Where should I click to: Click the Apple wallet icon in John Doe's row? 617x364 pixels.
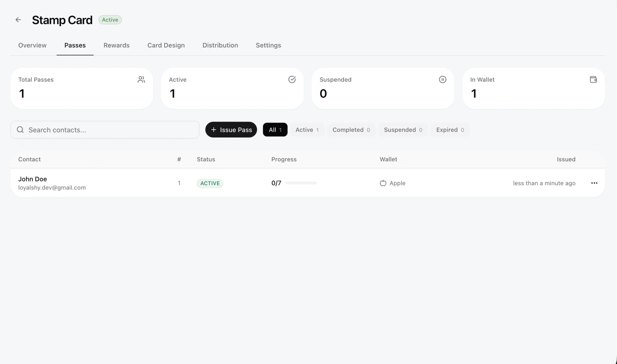[383, 183]
